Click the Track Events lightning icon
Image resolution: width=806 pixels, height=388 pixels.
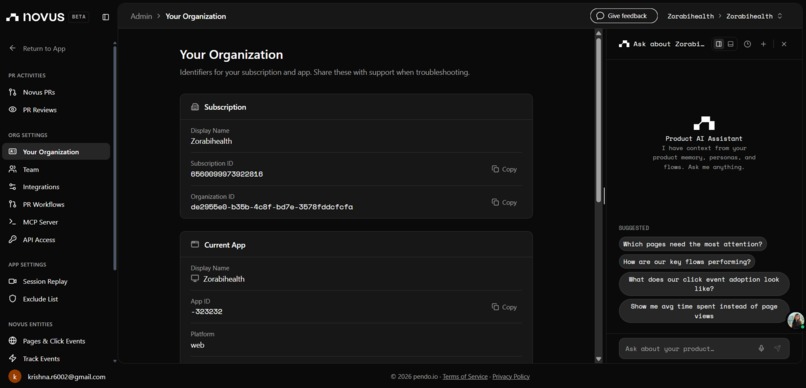point(13,359)
